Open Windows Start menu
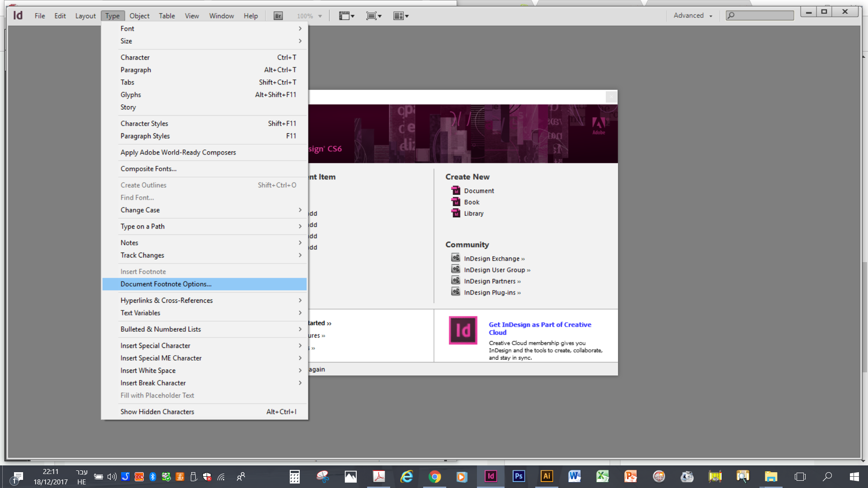This screenshot has width=868, height=488. coord(854,476)
